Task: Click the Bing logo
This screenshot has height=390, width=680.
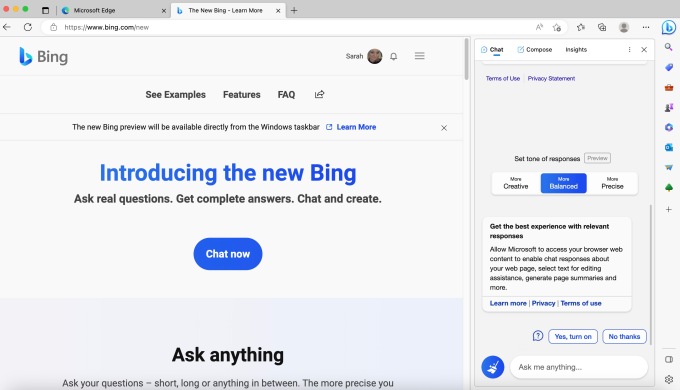Action: tap(43, 56)
